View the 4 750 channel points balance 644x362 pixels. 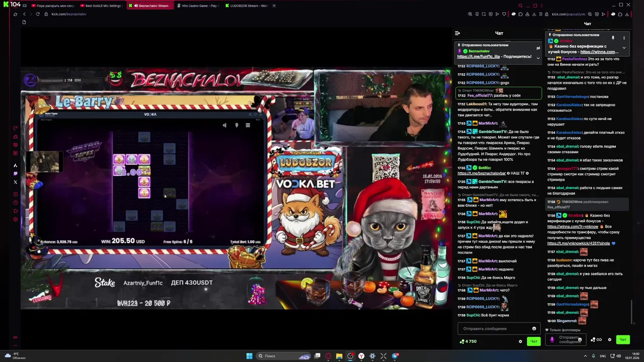(x=468, y=341)
